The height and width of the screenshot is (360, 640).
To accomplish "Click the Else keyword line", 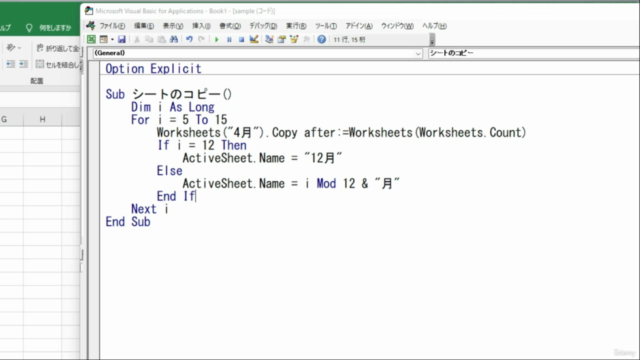I will (x=169, y=171).
